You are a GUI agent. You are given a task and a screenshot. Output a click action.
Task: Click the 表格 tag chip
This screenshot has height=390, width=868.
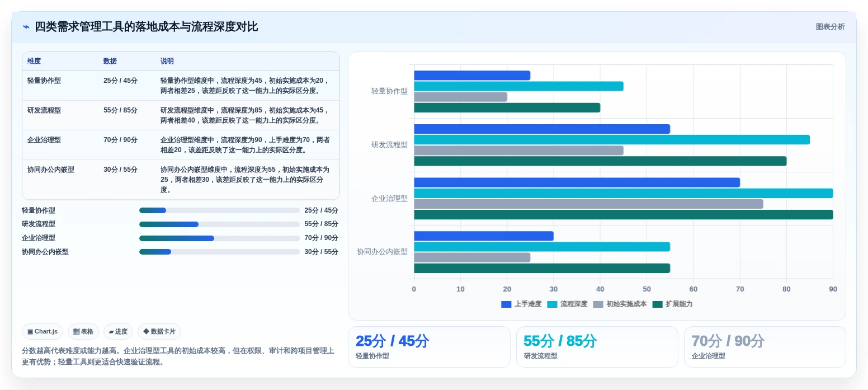83,331
